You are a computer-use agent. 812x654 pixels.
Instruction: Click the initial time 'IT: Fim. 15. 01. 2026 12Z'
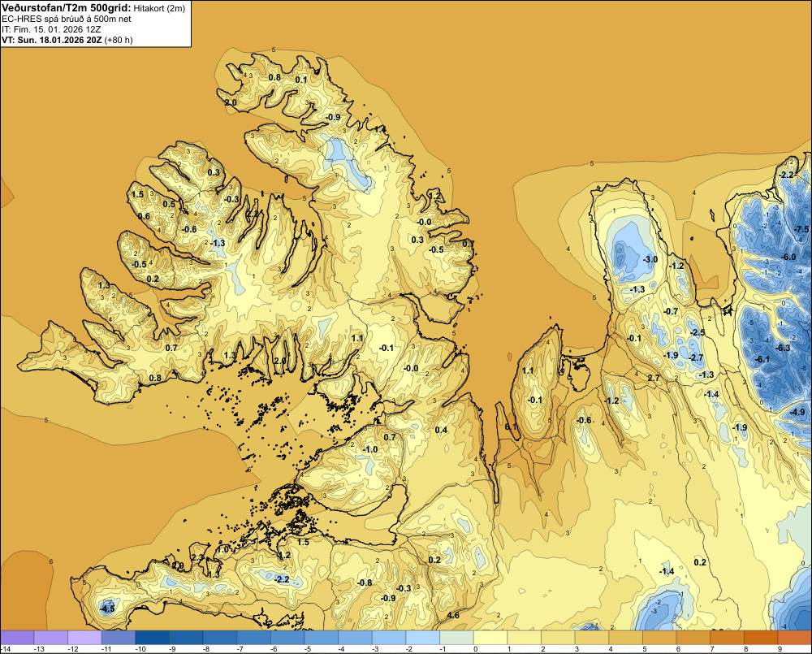coord(51,29)
